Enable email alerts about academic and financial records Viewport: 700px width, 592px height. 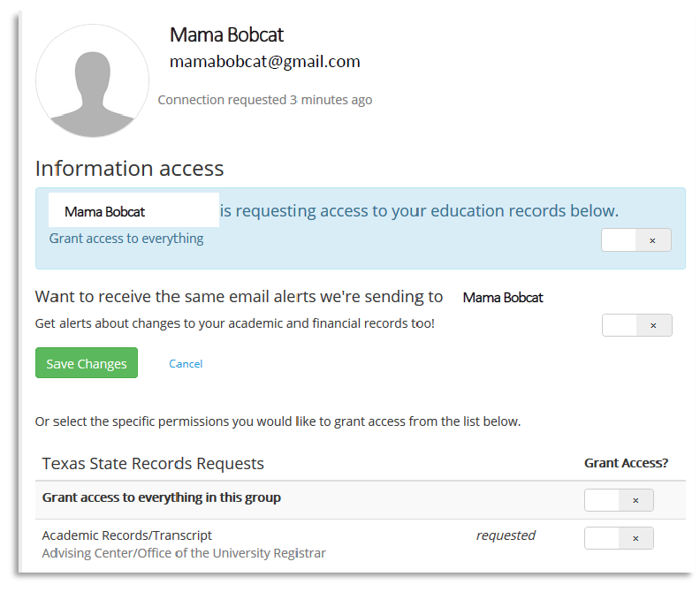coord(636,325)
